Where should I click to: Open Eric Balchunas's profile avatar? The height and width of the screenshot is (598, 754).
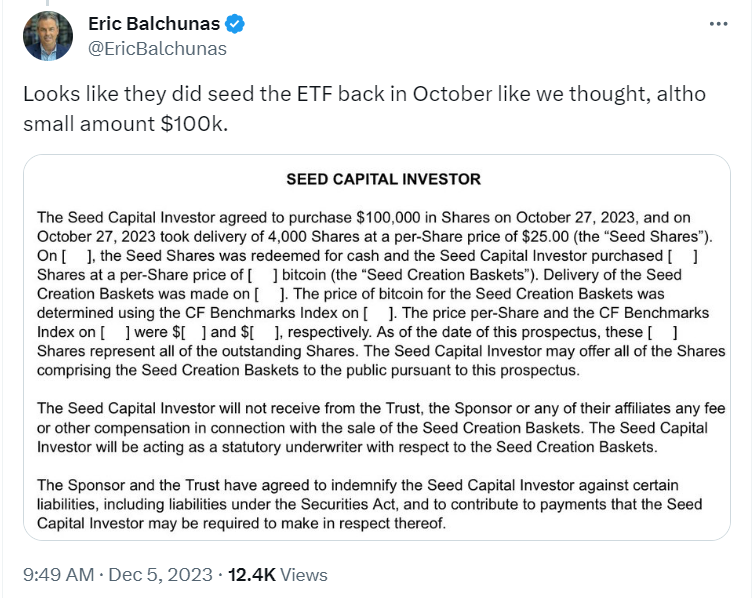[47, 36]
